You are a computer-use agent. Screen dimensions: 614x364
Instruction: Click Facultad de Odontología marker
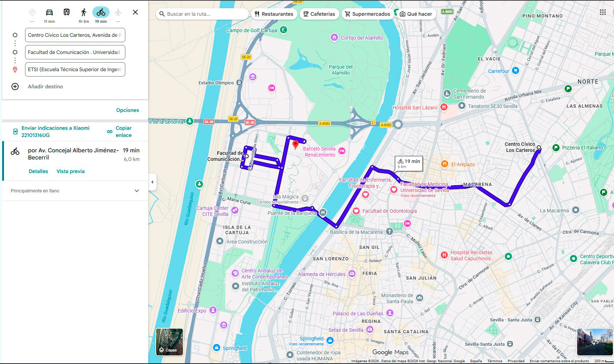point(356,211)
